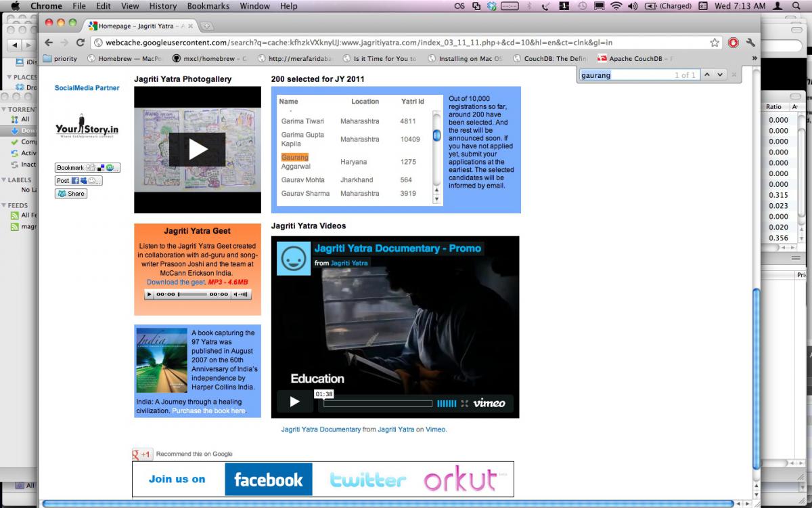Click the Vimeo uploader smiley avatar
The image size is (812, 508).
[x=294, y=258]
